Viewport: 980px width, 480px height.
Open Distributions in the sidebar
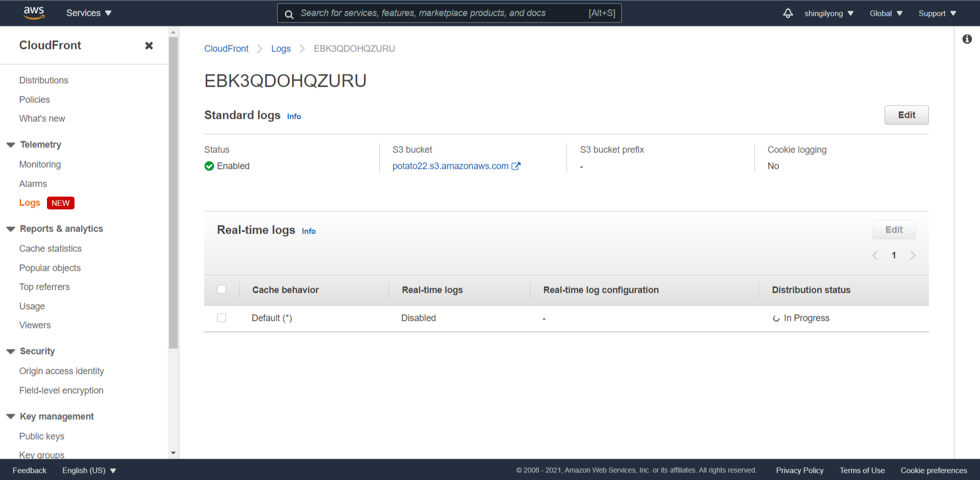44,80
